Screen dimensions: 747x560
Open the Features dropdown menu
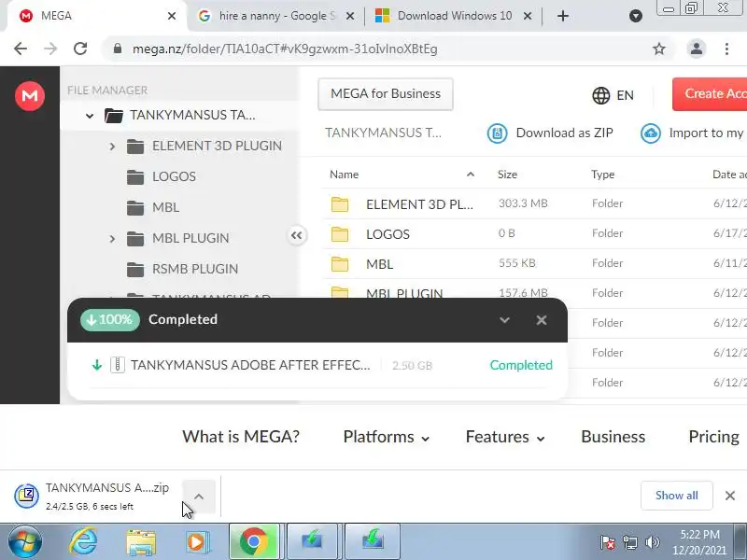click(x=505, y=437)
